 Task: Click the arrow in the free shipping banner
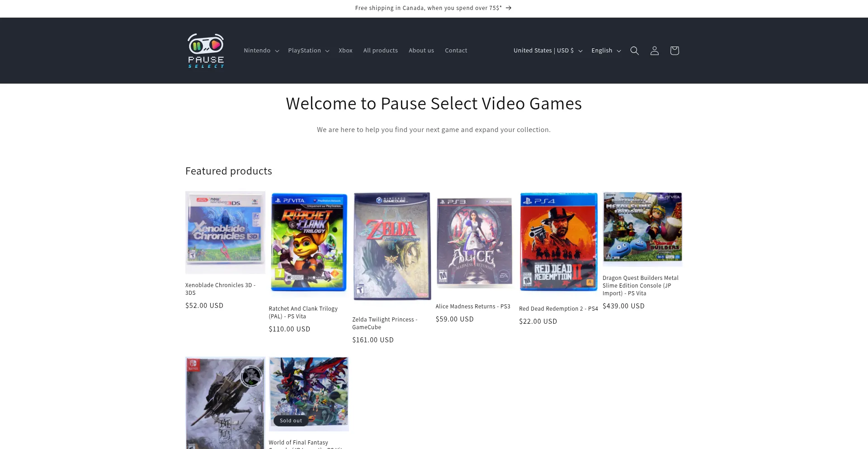tap(509, 8)
